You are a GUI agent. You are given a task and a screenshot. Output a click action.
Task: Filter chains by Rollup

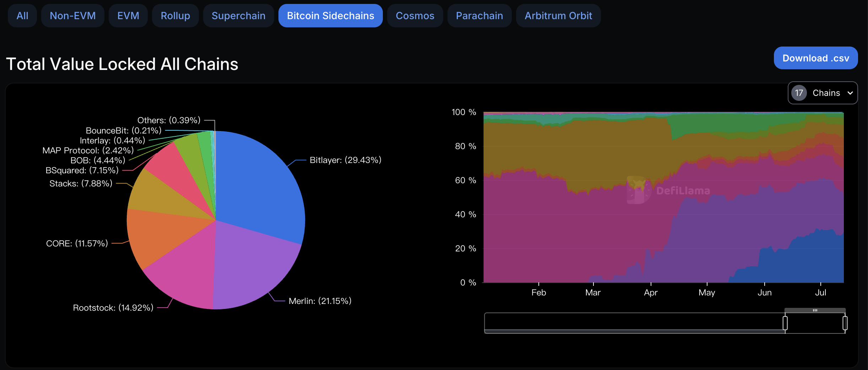pyautogui.click(x=175, y=16)
